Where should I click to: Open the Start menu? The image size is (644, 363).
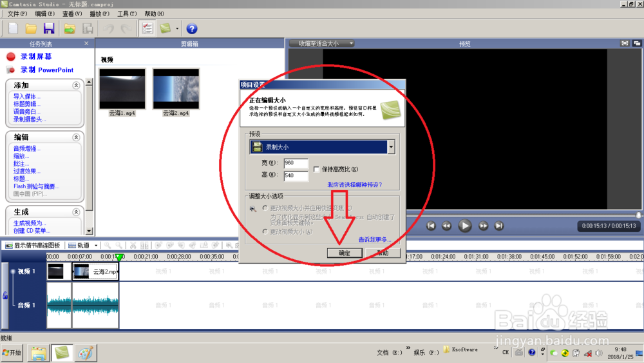12,353
